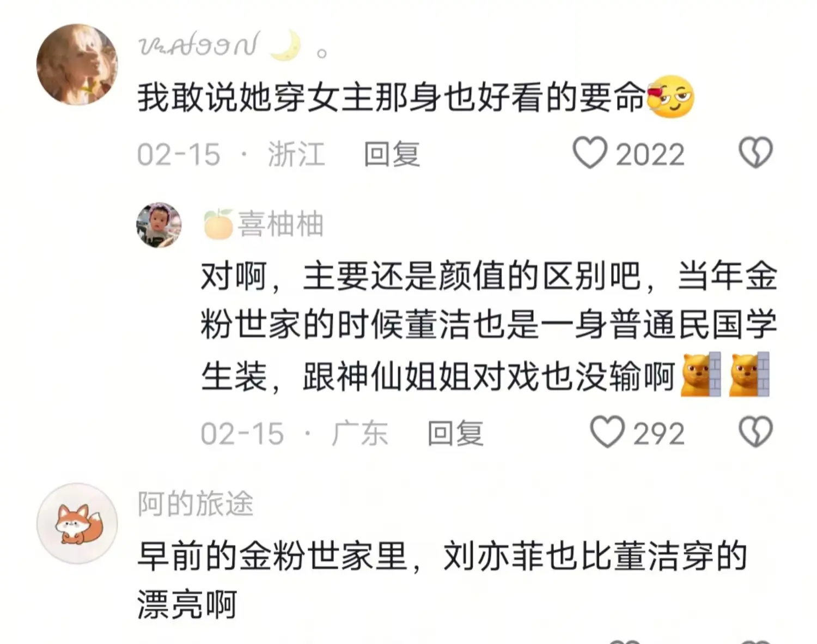Select 阿的旅途's comment about 刘亦菲
Image resolution: width=817 pixels, height=644 pixels.
click(x=442, y=580)
